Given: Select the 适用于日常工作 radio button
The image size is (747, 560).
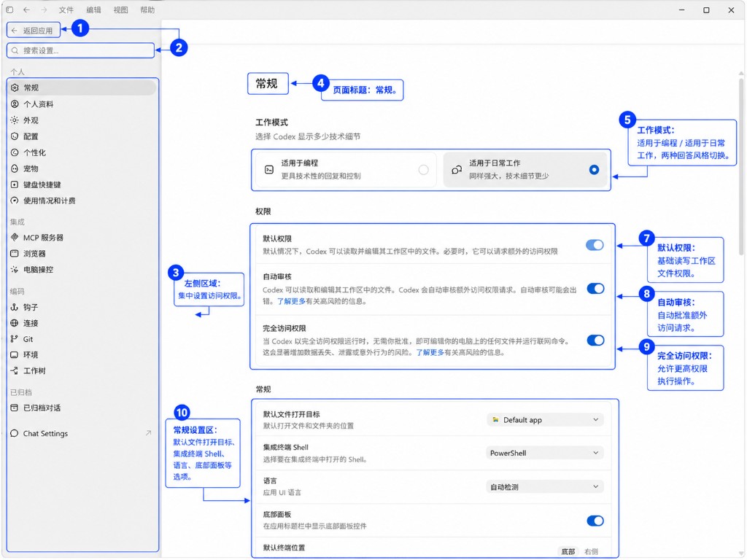Looking at the screenshot, I should [594, 169].
